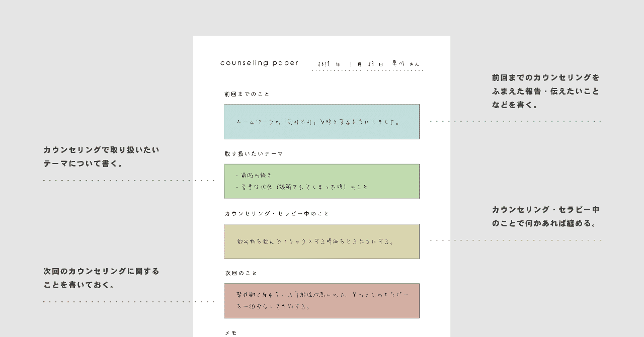
Task: Select the teal text box under 前回までのこと
Action: (322, 122)
